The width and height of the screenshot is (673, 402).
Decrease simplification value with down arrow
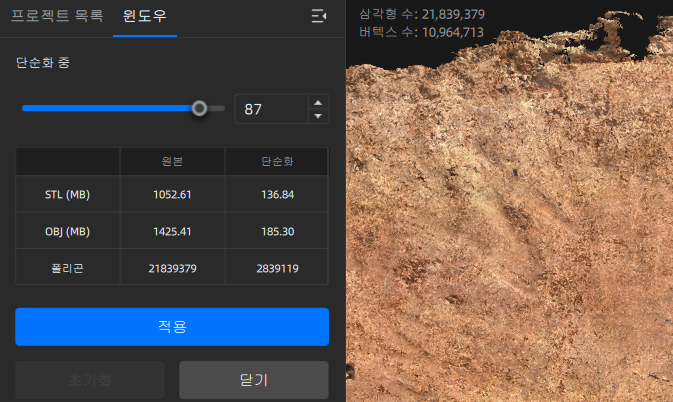318,116
